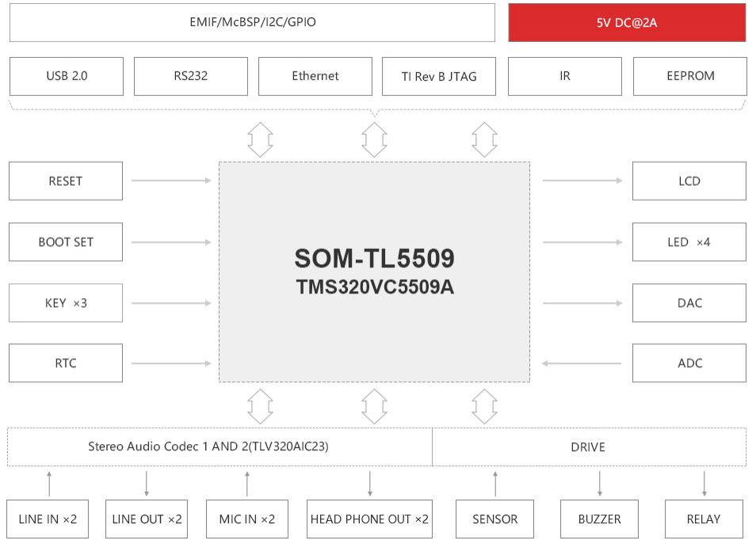Click the SOM-TL5509 title text

(x=375, y=259)
